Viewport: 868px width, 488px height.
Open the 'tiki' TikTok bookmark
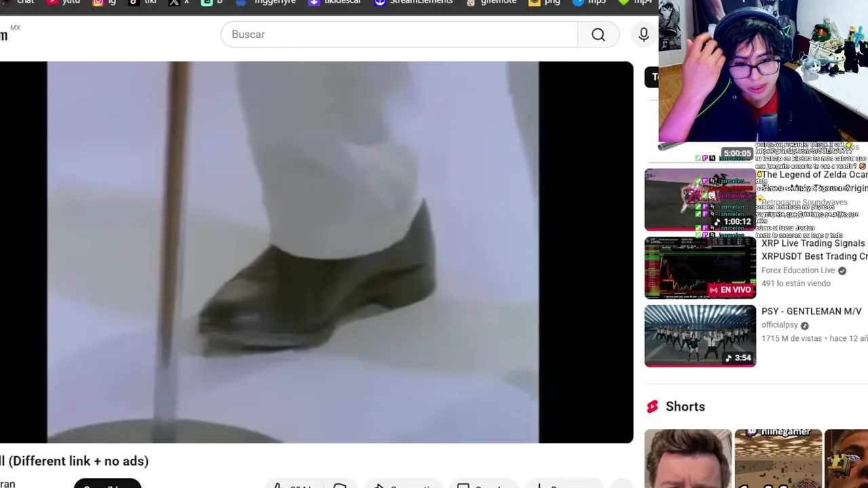143,2
